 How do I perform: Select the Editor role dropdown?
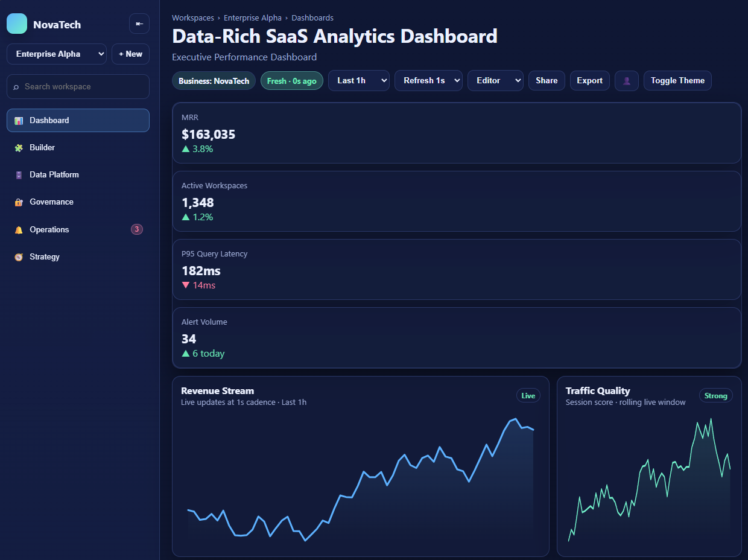[x=495, y=80]
